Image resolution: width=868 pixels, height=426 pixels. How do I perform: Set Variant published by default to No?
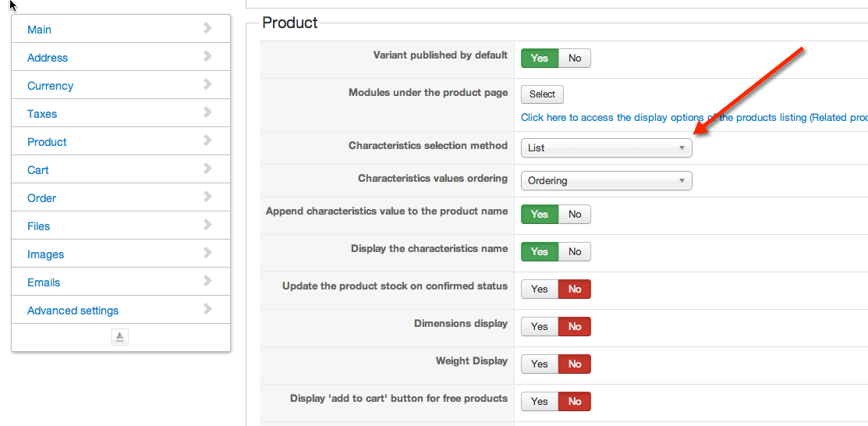(575, 59)
